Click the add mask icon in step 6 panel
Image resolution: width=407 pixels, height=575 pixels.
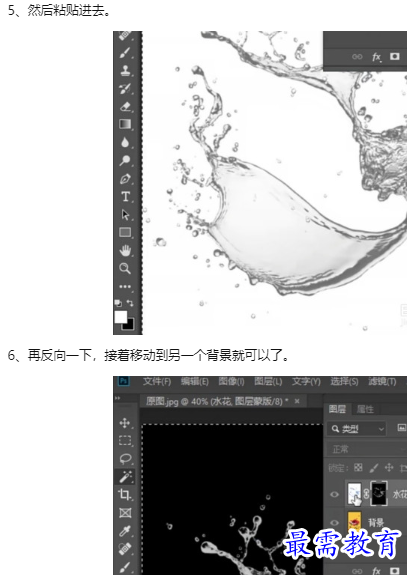tap(395, 571)
